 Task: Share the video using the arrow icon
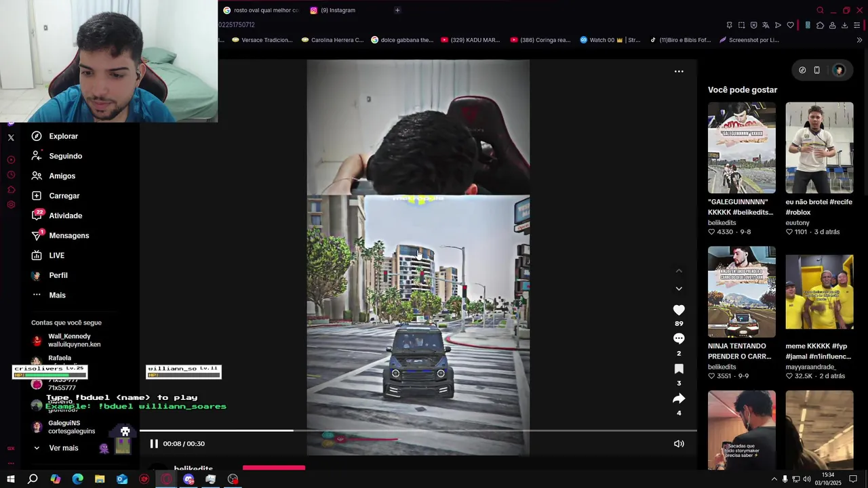(x=679, y=399)
